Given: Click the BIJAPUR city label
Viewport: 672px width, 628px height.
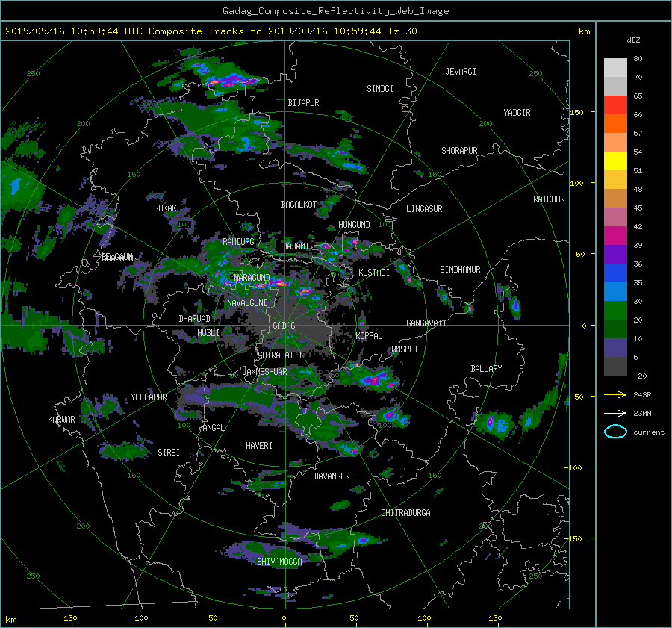Looking at the screenshot, I should 303,103.
